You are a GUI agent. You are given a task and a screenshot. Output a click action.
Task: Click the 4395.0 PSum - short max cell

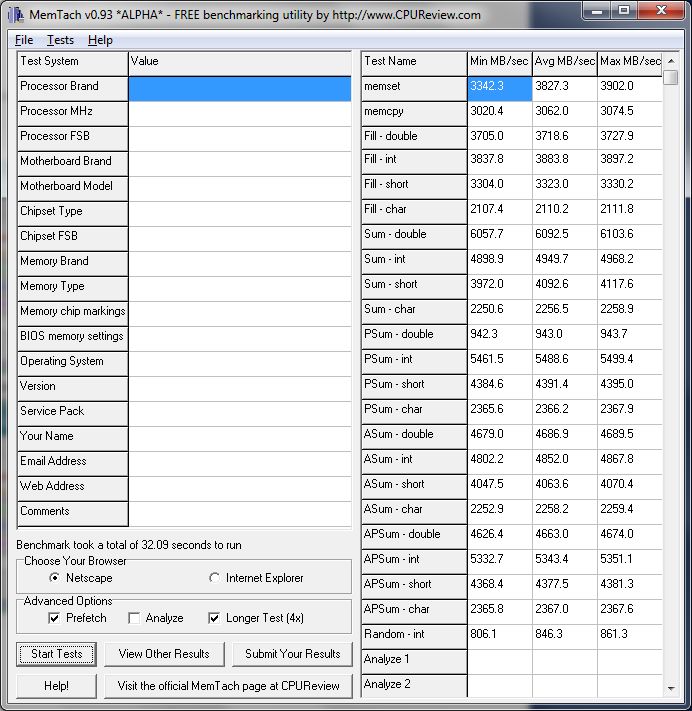click(630, 387)
